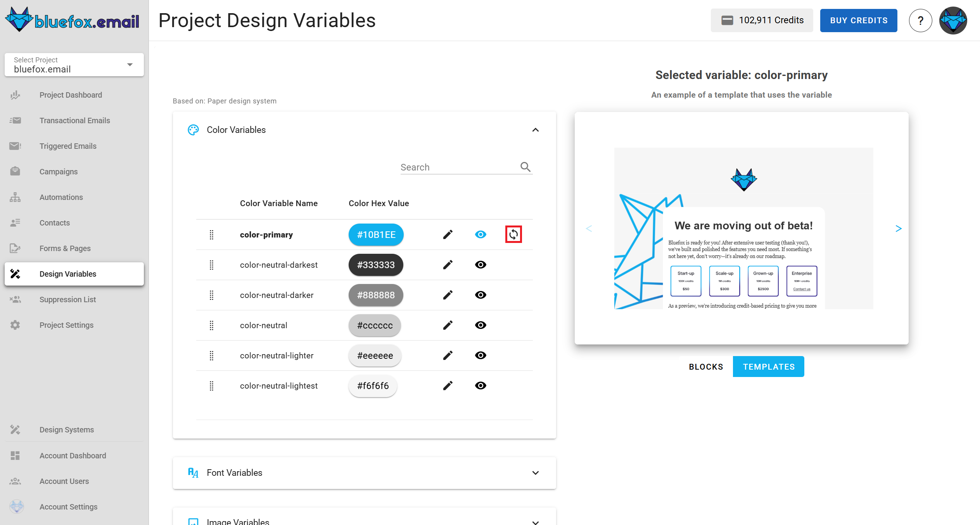Show the previous template preview arrow
Viewport: 980px width, 525px height.
click(x=589, y=229)
